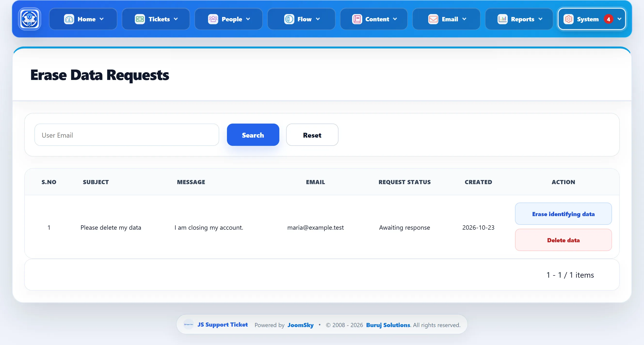
Task: Click the 'Please delete my data' subject
Action: pos(111,227)
